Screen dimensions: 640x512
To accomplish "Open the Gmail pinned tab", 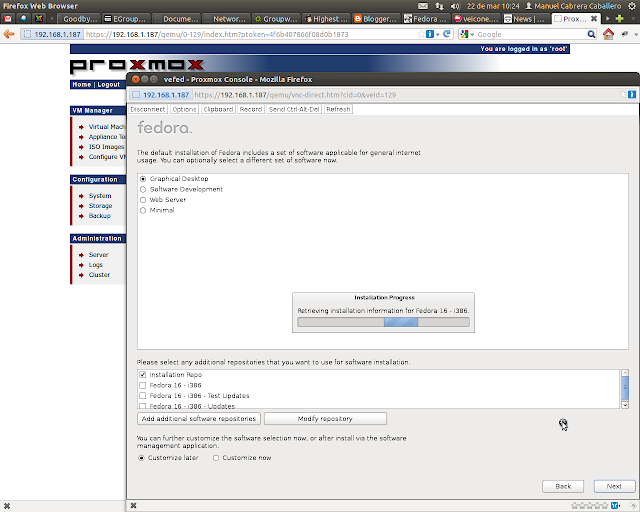I will (x=8, y=19).
